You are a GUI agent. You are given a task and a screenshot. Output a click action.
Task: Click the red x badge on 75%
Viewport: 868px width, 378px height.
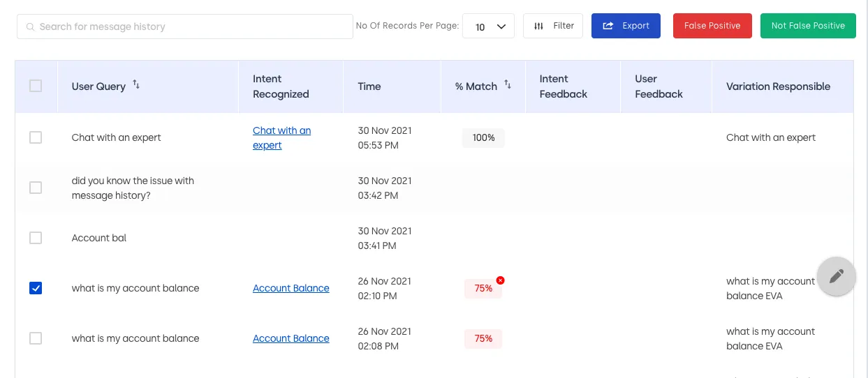click(x=500, y=280)
